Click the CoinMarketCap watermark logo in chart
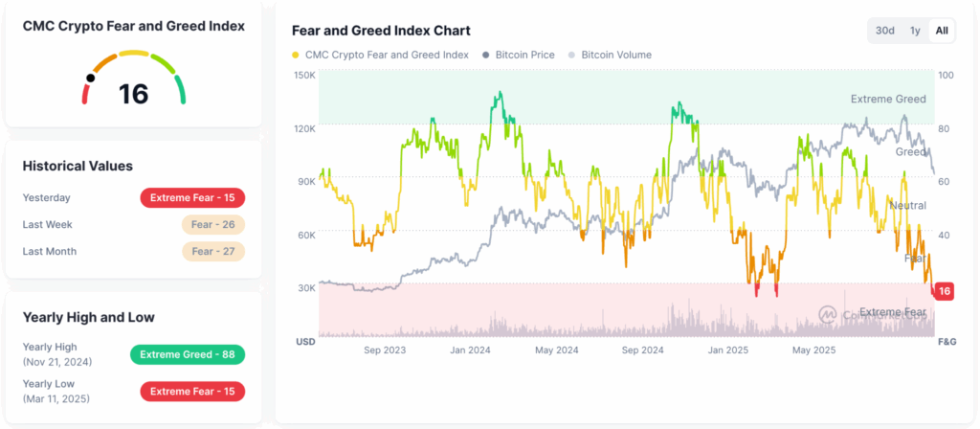 [x=827, y=313]
